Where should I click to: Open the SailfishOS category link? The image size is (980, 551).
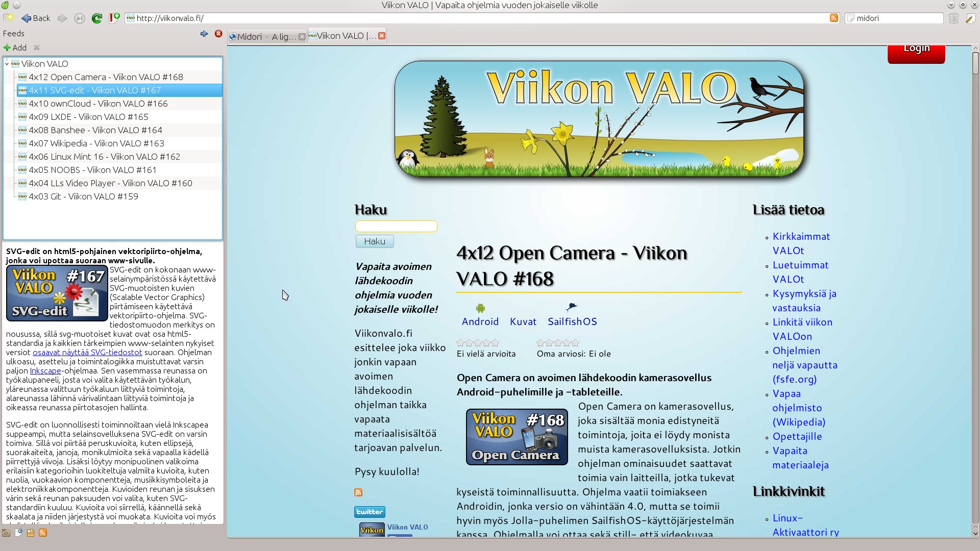click(x=572, y=321)
